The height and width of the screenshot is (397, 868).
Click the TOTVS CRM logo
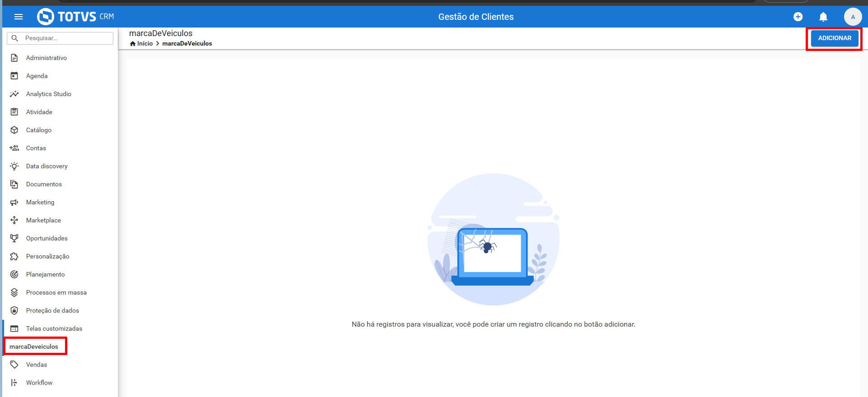[75, 17]
